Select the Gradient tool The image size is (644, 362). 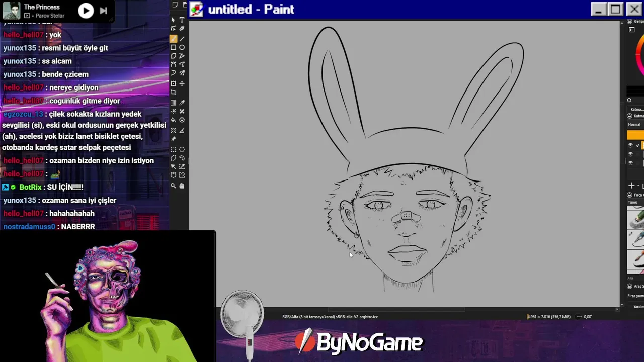coord(173,103)
